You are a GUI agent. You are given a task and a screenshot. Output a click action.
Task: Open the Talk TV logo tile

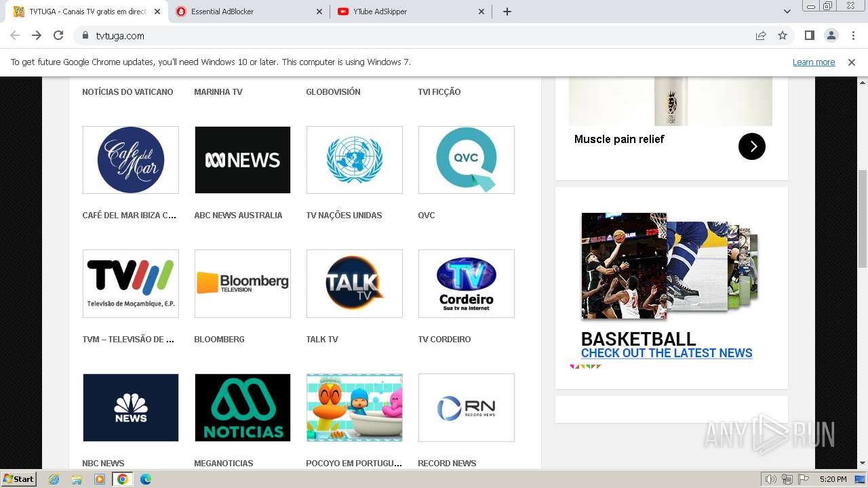[355, 283]
